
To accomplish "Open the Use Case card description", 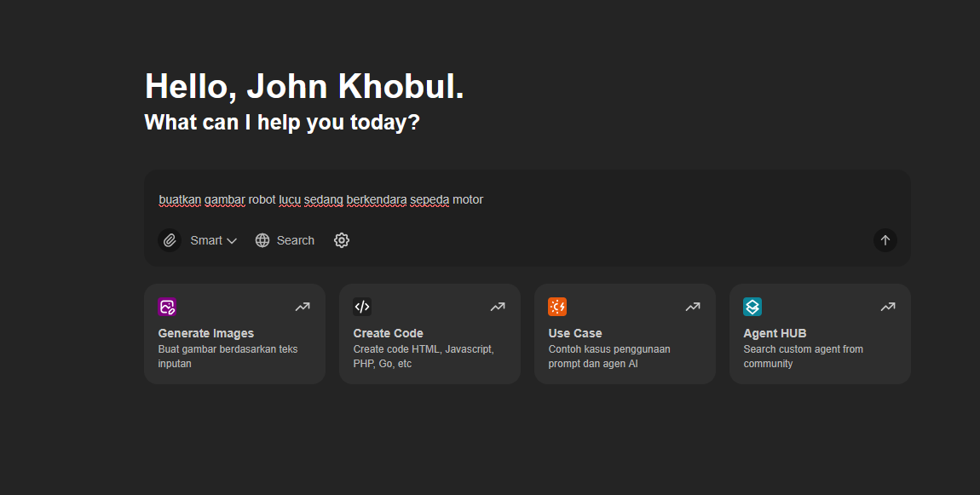I will (x=609, y=356).
